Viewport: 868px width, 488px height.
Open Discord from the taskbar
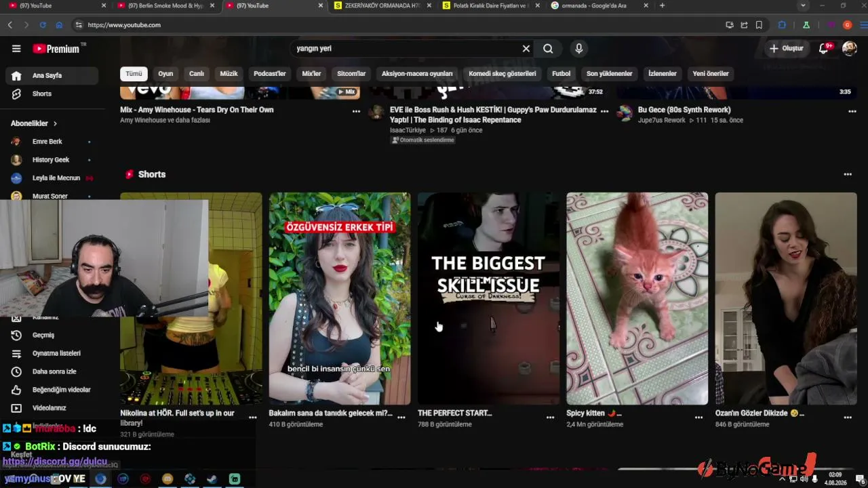[x=167, y=479]
